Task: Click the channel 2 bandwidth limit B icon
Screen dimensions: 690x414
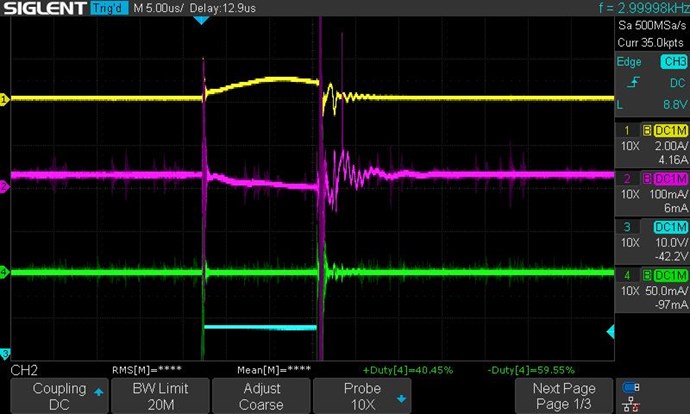Action: pyautogui.click(x=646, y=179)
